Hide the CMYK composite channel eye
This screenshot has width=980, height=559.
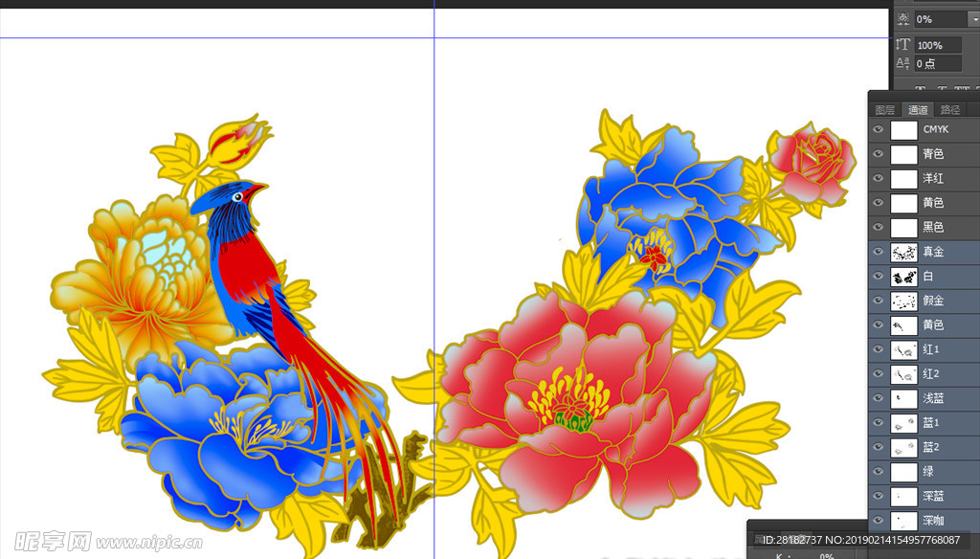coord(879,129)
